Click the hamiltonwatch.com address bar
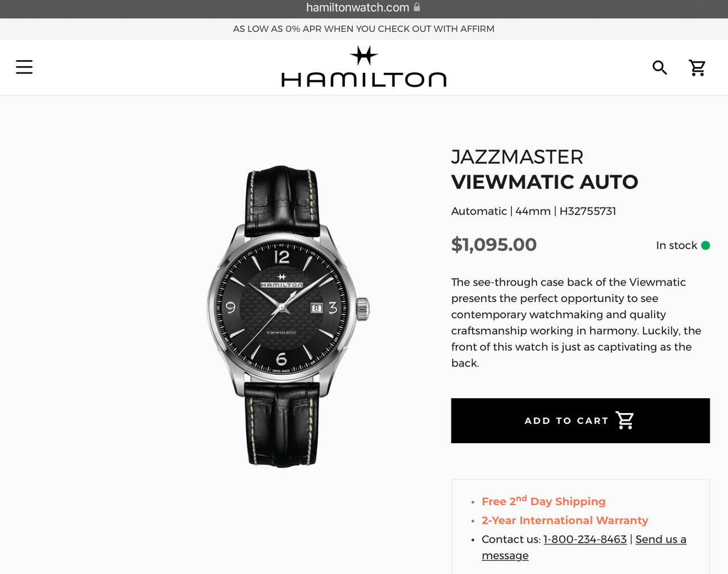 tap(364, 8)
